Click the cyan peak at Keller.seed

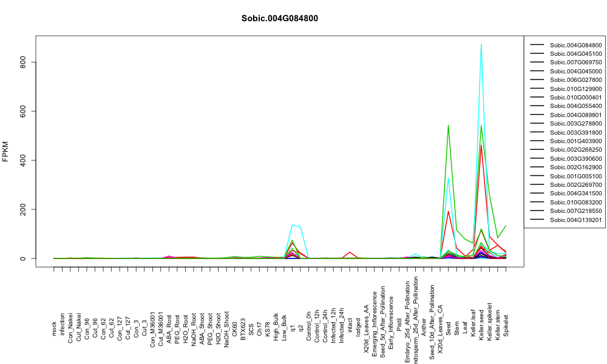481,45
